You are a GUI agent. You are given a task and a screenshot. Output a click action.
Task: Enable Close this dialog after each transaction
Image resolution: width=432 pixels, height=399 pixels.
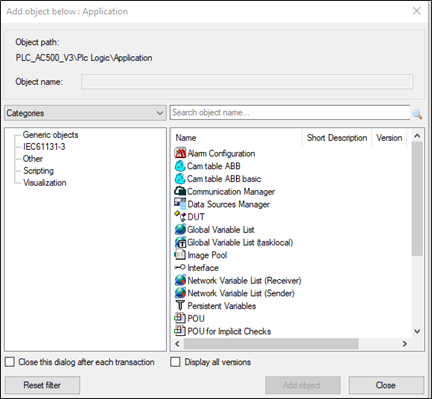tap(10, 362)
